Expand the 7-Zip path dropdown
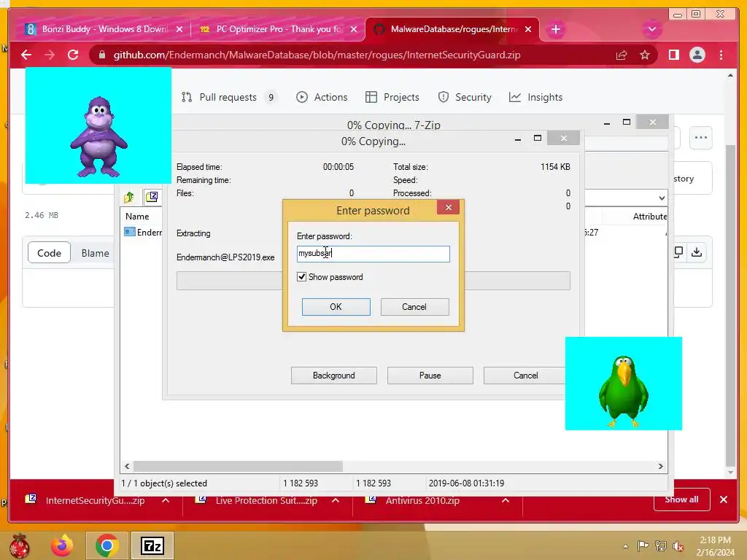Image resolution: width=747 pixels, height=560 pixels. point(662,198)
